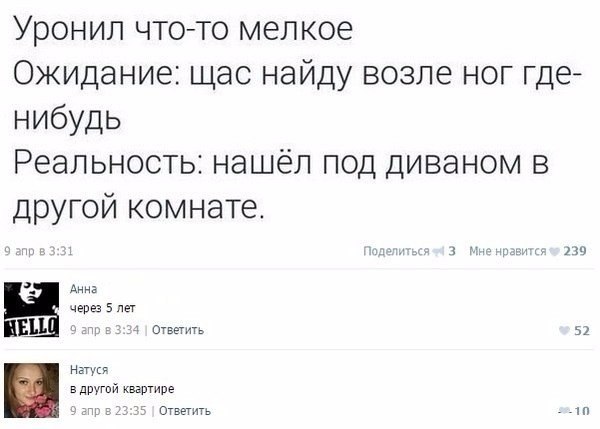
Task: Open post timestamp 9 апр в 3:31
Action: pos(38,251)
